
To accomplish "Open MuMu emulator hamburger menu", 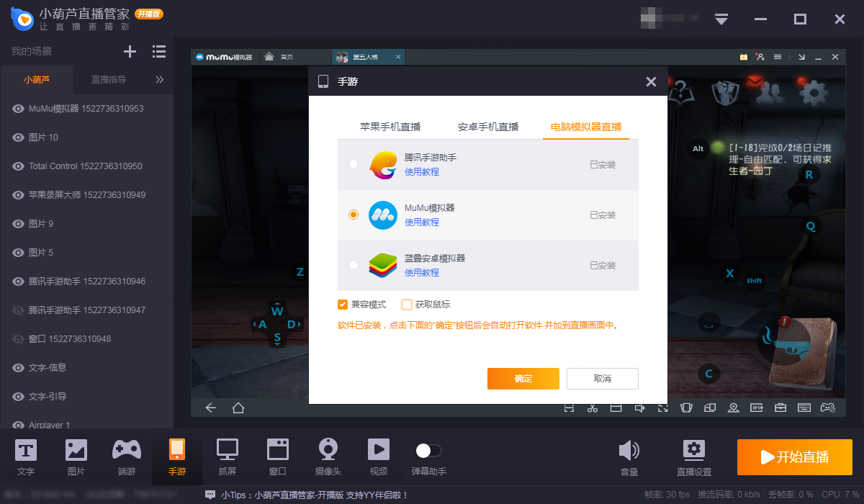I will tap(778, 57).
